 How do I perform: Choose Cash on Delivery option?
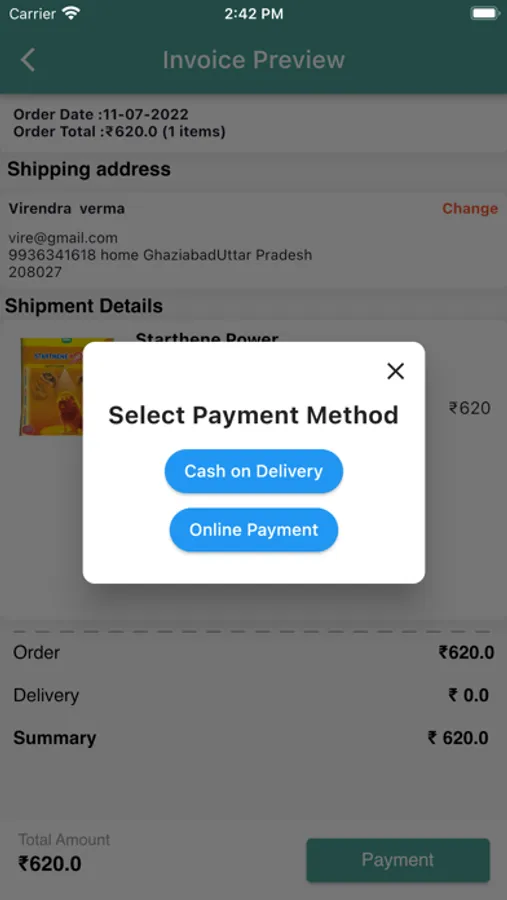click(x=254, y=471)
